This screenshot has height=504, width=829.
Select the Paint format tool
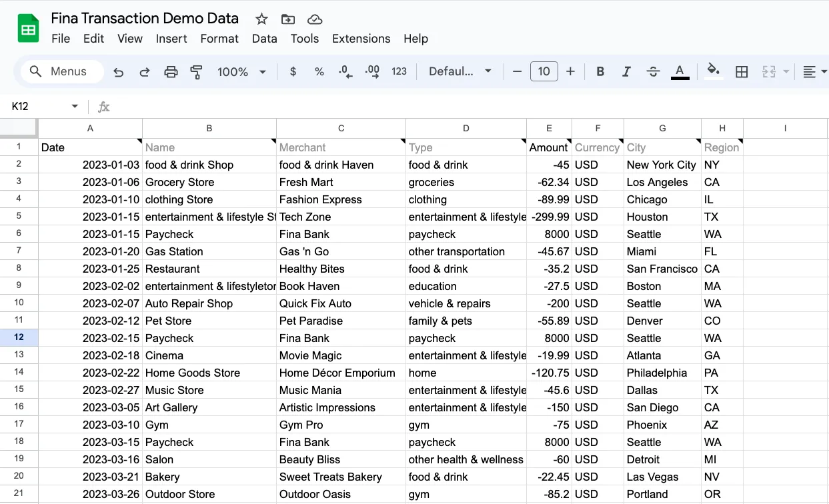coord(196,71)
